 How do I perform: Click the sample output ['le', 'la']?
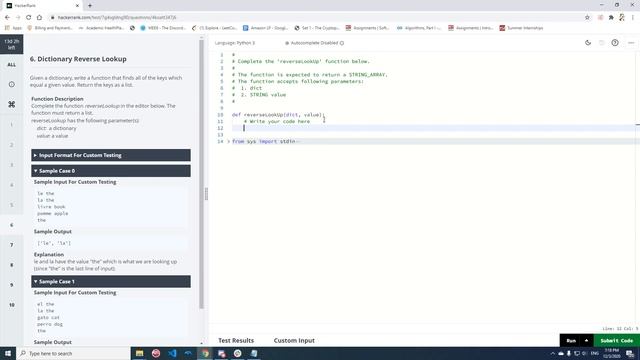click(54, 243)
